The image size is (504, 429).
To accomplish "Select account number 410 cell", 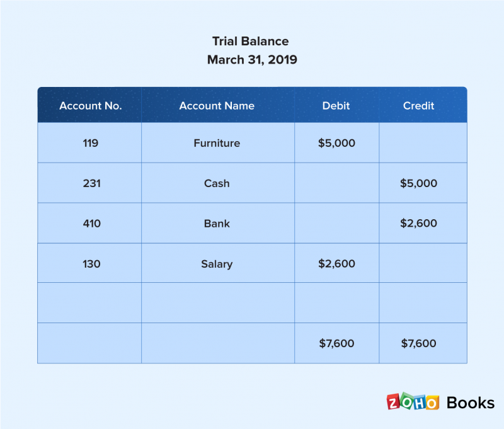I will [x=89, y=223].
